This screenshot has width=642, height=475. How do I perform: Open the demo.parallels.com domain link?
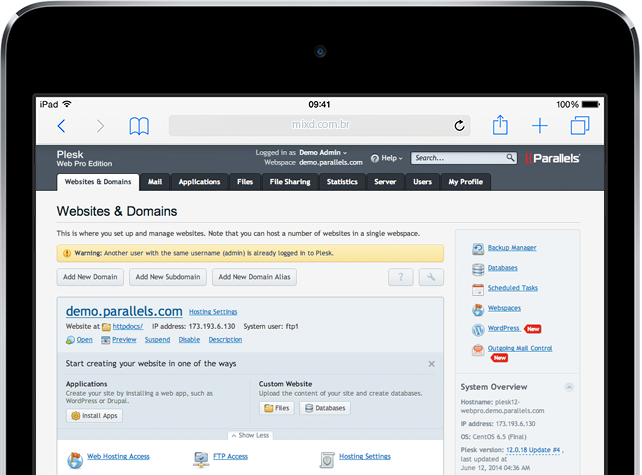click(124, 311)
